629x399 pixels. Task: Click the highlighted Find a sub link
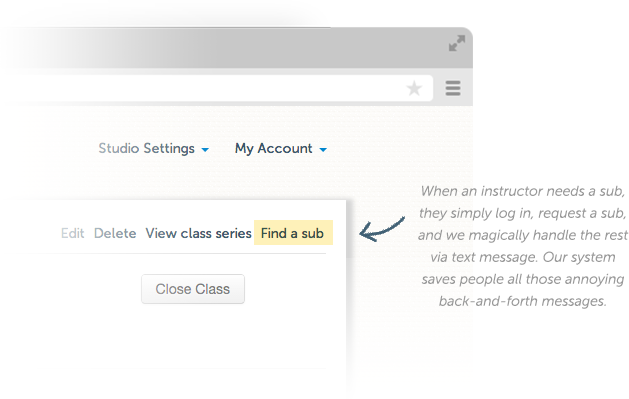pos(293,233)
